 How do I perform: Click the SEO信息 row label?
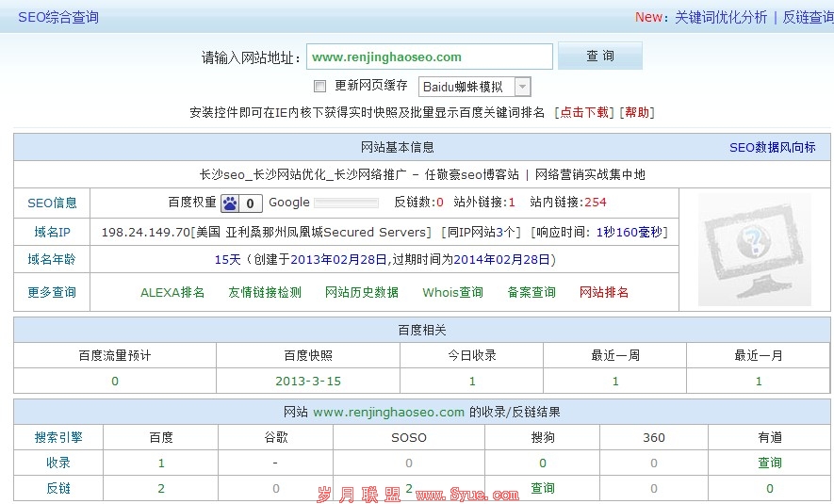coord(52,203)
